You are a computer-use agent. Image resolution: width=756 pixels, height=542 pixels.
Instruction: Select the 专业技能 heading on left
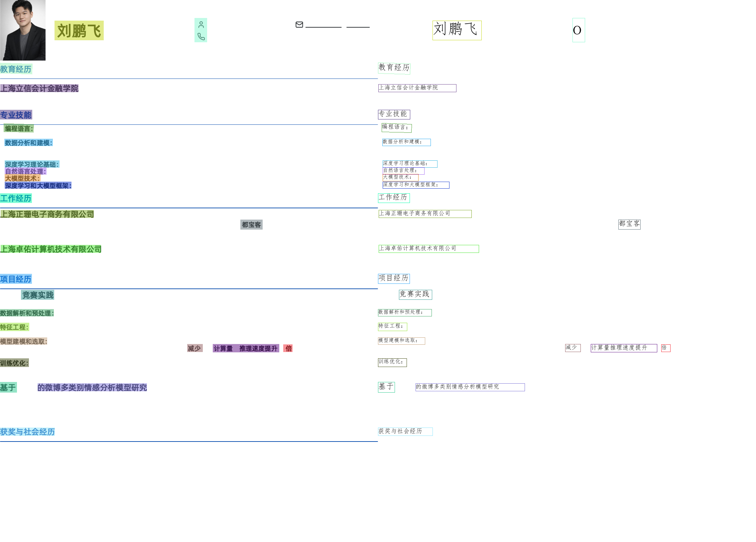tap(16, 115)
